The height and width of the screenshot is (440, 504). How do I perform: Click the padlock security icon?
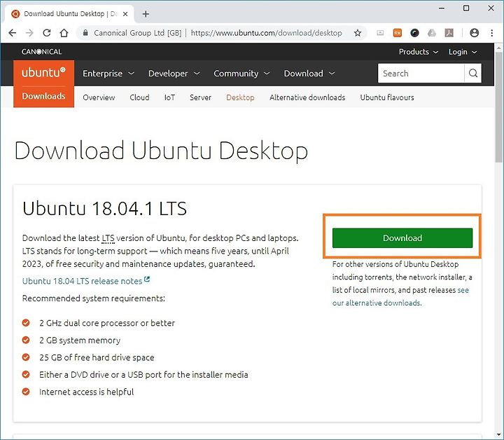point(85,33)
